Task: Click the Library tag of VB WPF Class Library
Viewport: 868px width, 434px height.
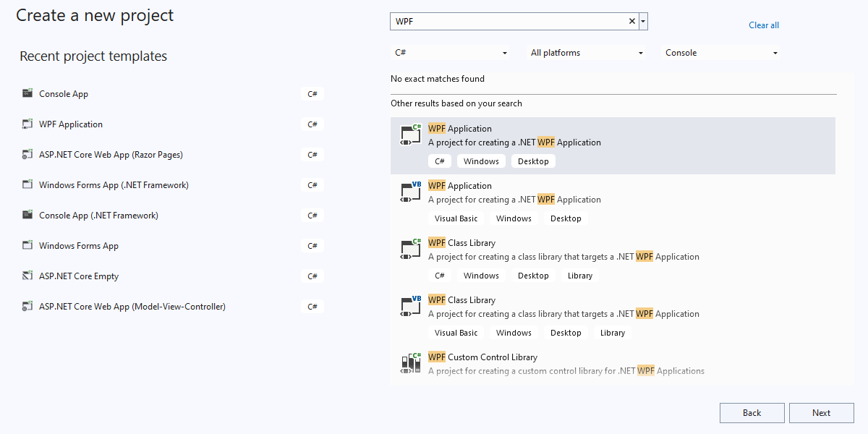Action: 613,333
